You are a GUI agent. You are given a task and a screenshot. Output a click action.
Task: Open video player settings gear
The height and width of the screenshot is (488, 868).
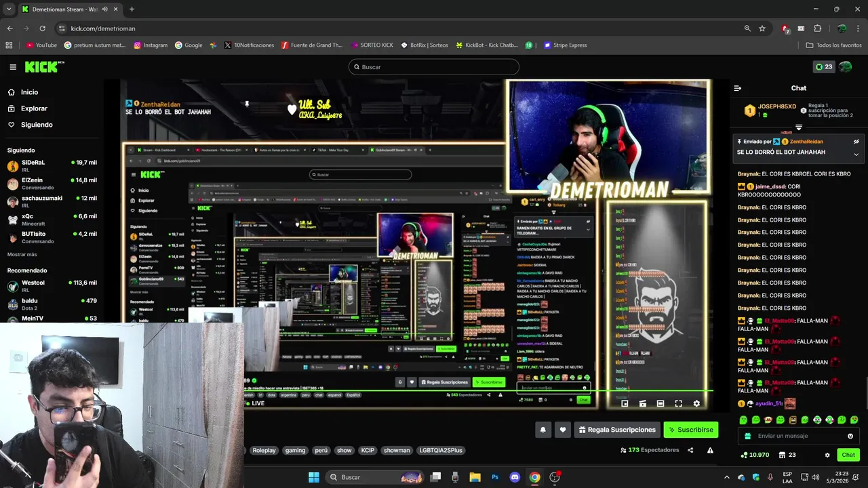tap(696, 403)
